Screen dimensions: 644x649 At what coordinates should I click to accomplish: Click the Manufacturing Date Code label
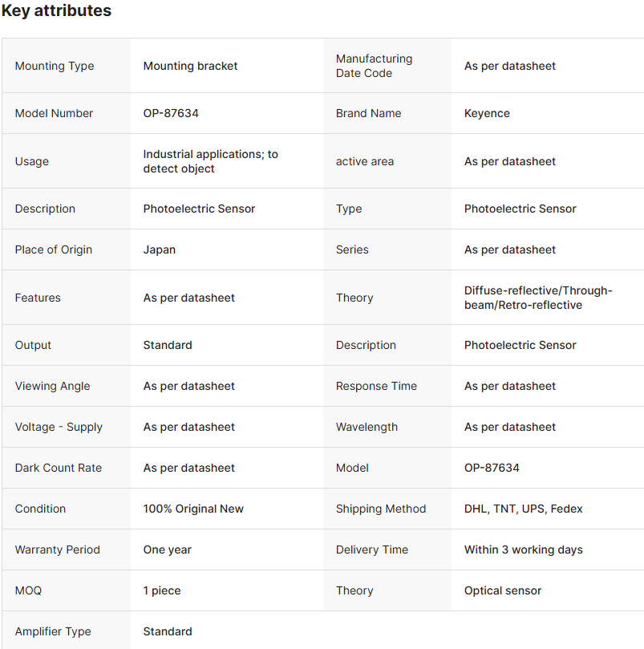tap(374, 66)
